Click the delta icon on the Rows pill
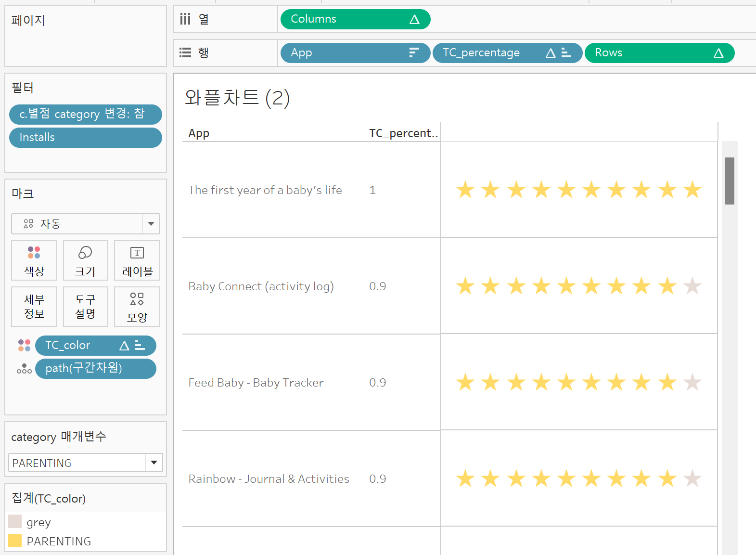This screenshot has width=756, height=555. pyautogui.click(x=718, y=53)
